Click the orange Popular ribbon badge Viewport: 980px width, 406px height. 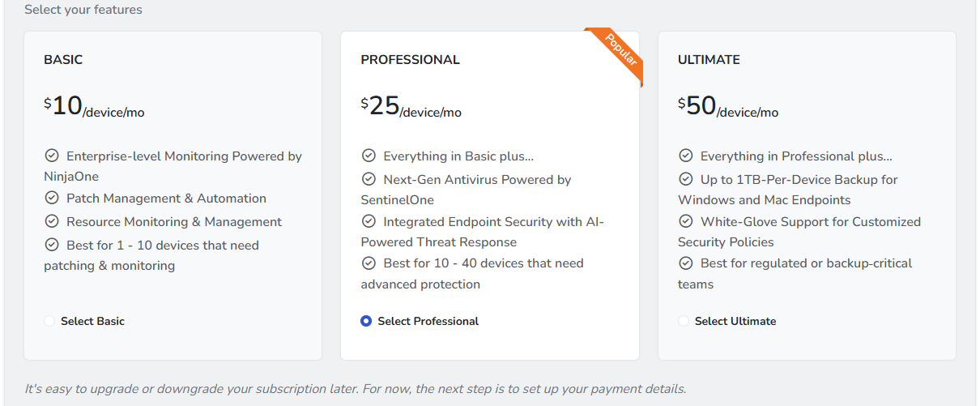tap(620, 51)
